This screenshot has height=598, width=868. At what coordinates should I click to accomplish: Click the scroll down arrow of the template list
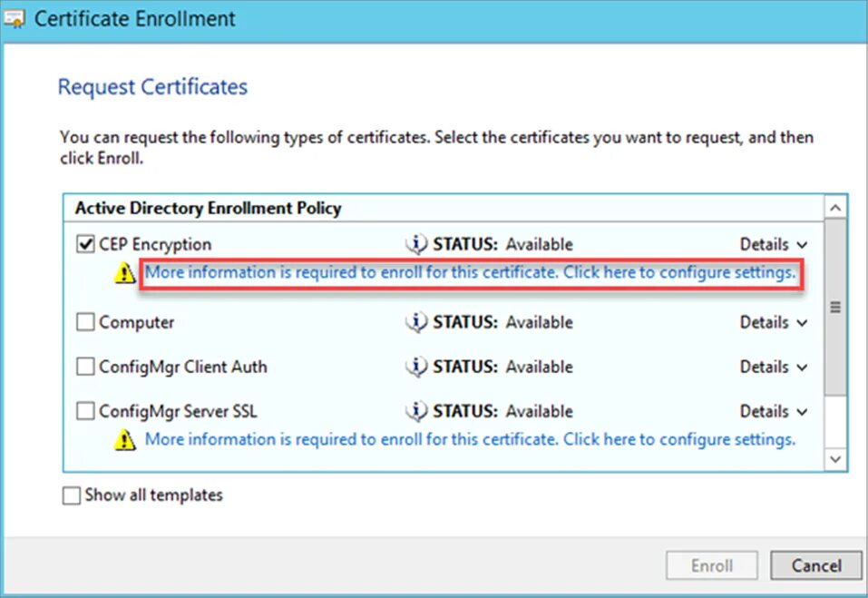[x=835, y=459]
